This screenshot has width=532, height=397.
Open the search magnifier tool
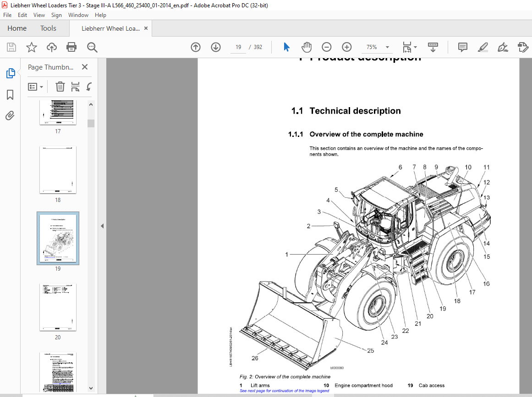[x=92, y=47]
